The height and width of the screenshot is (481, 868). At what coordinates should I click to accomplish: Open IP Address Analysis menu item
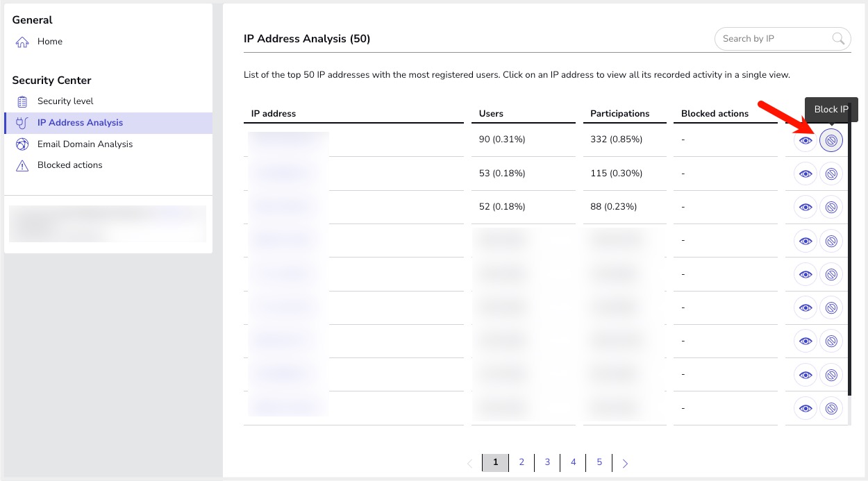(80, 123)
